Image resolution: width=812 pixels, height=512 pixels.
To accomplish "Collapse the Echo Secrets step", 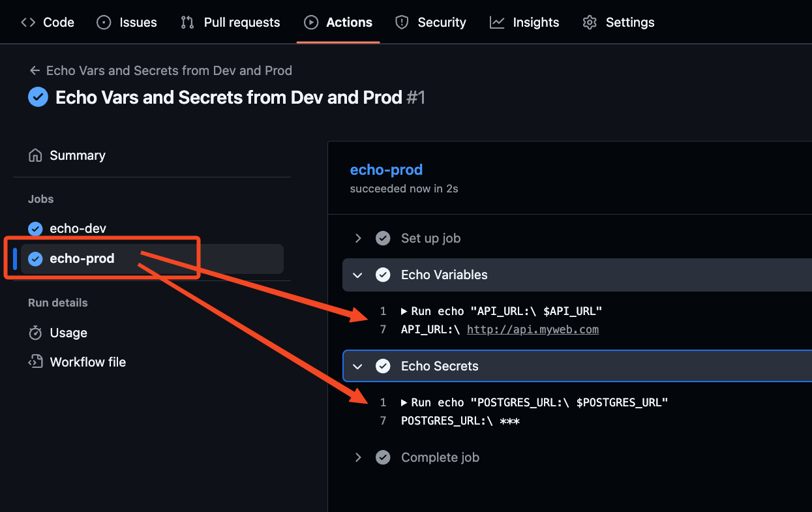I will (x=357, y=366).
